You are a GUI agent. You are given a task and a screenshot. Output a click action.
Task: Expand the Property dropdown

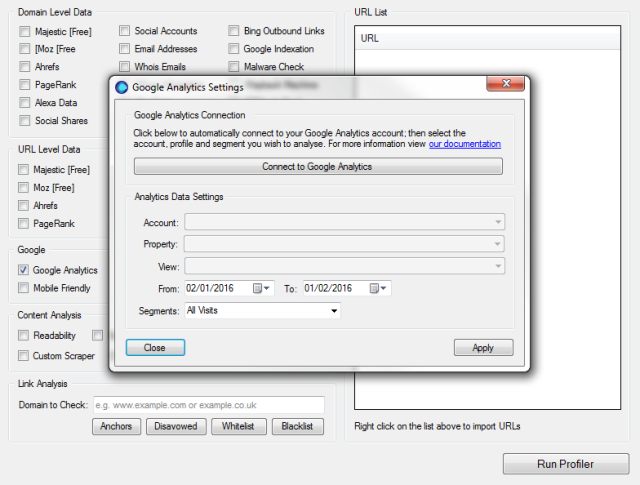(344, 244)
